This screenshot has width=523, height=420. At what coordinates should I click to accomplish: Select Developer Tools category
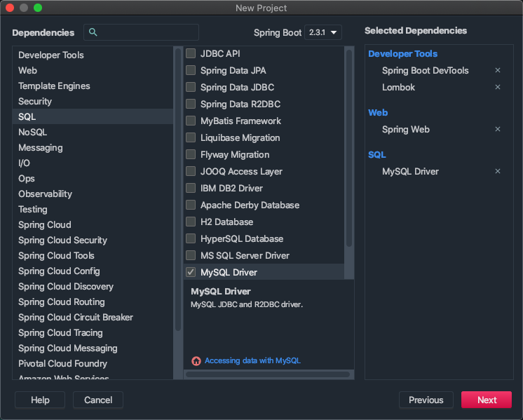(x=93, y=55)
